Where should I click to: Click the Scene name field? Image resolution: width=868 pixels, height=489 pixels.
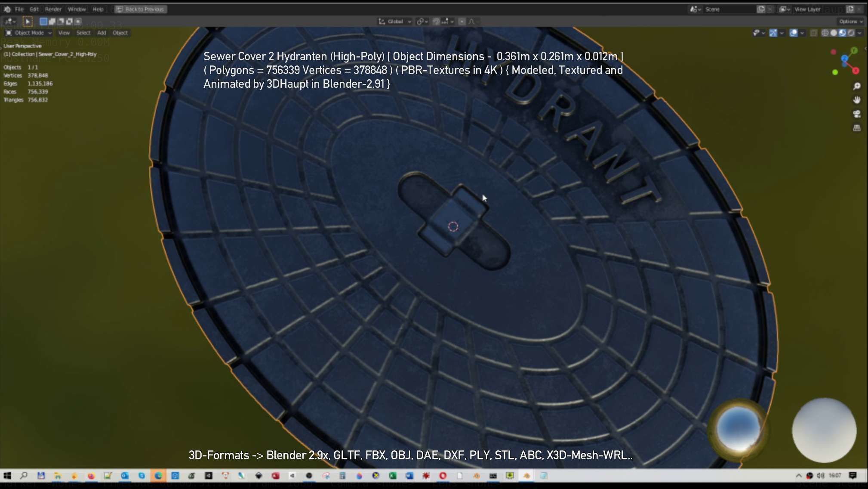(x=730, y=9)
